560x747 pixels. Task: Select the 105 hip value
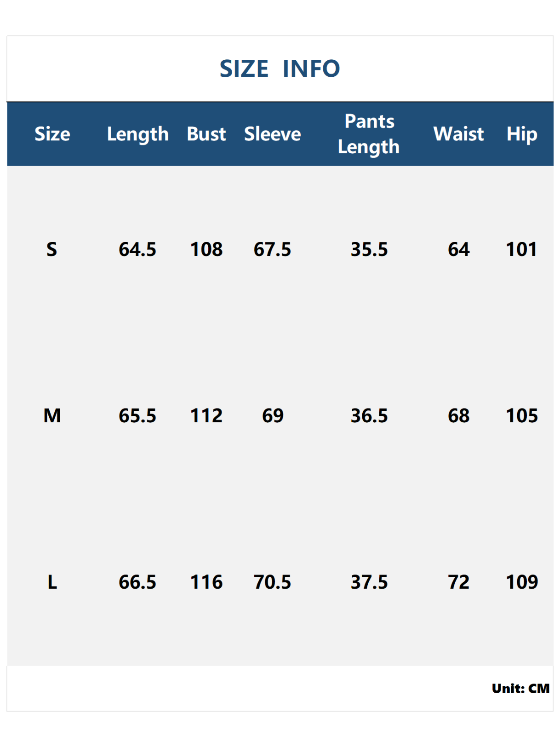(521, 416)
